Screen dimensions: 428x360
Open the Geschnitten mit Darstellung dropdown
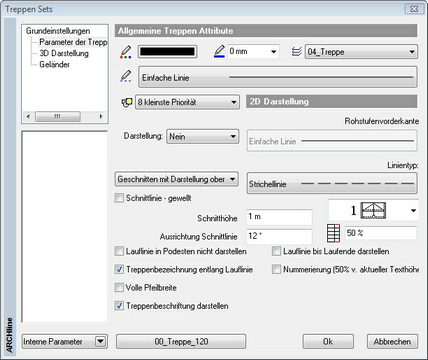coord(177,179)
